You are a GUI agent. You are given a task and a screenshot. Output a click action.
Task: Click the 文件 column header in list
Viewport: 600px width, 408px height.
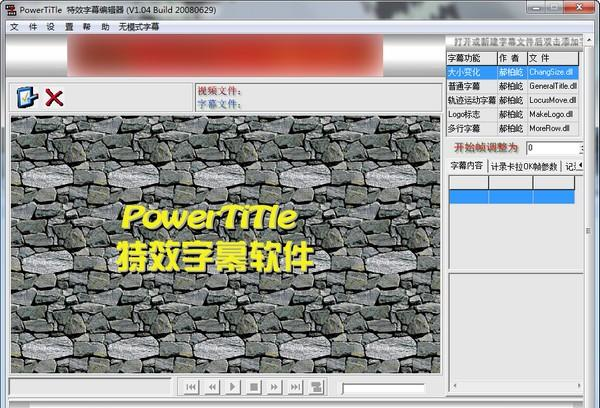(x=553, y=58)
